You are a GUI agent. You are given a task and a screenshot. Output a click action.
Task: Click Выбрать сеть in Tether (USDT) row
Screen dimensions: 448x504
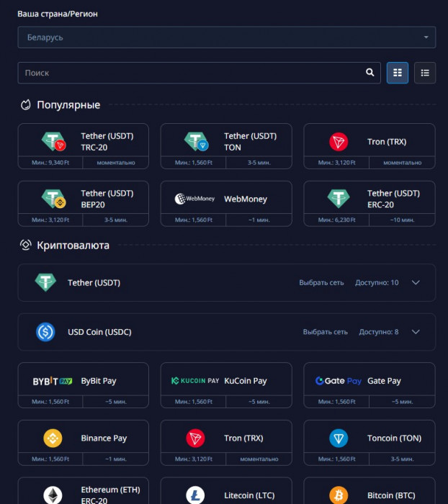[321, 282]
